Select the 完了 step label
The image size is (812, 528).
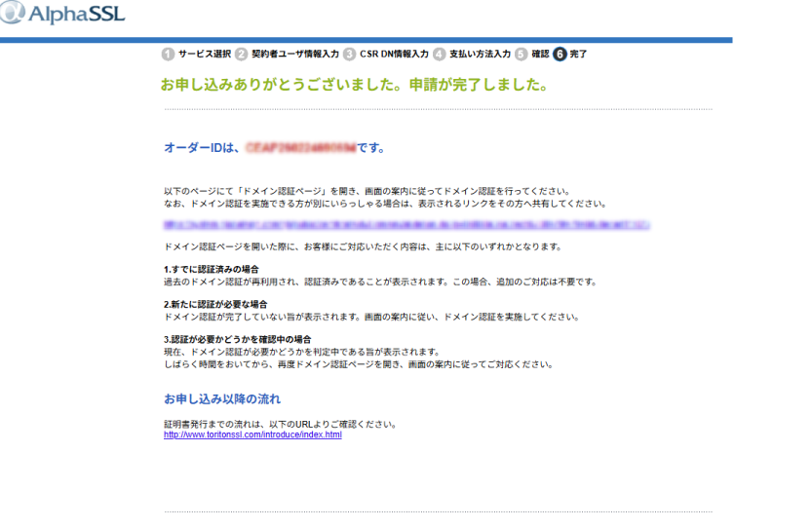(x=578, y=55)
